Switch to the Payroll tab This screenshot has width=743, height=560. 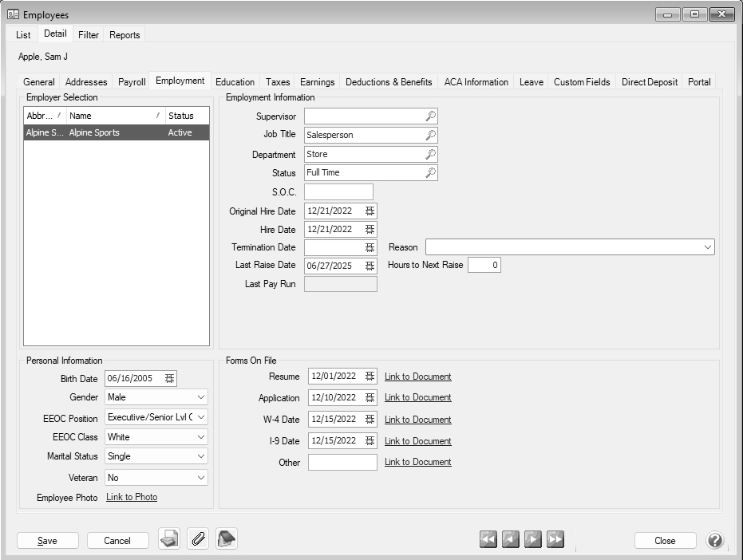click(x=132, y=82)
